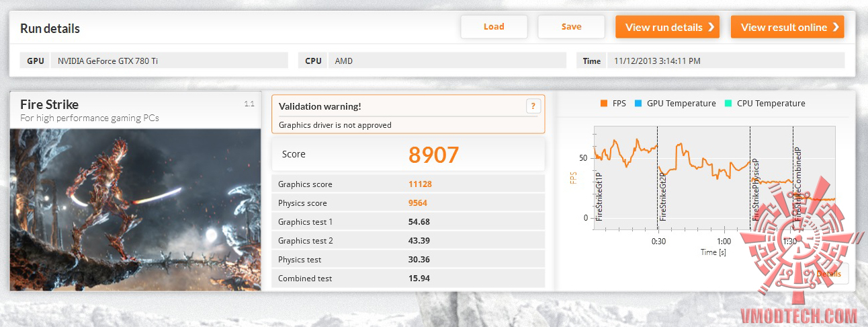Click the 'For high performance gaming PCs' subtitle
Screen dimensions: 868x327
click(x=89, y=118)
